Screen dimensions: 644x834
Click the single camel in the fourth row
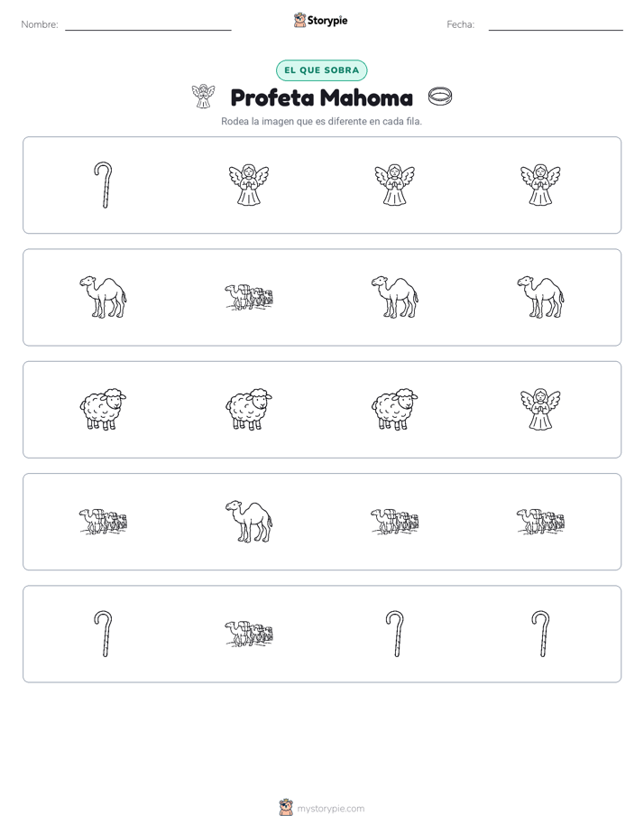click(249, 522)
